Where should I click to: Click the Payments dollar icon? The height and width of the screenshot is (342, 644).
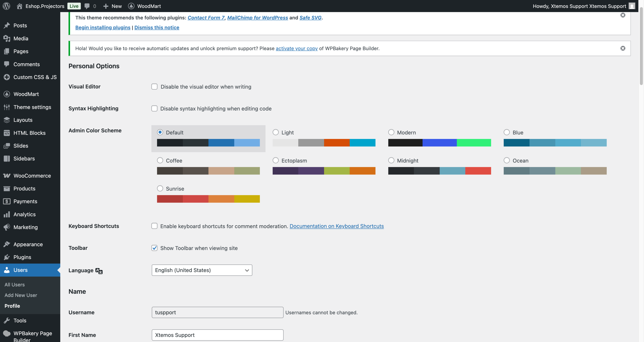coord(7,201)
